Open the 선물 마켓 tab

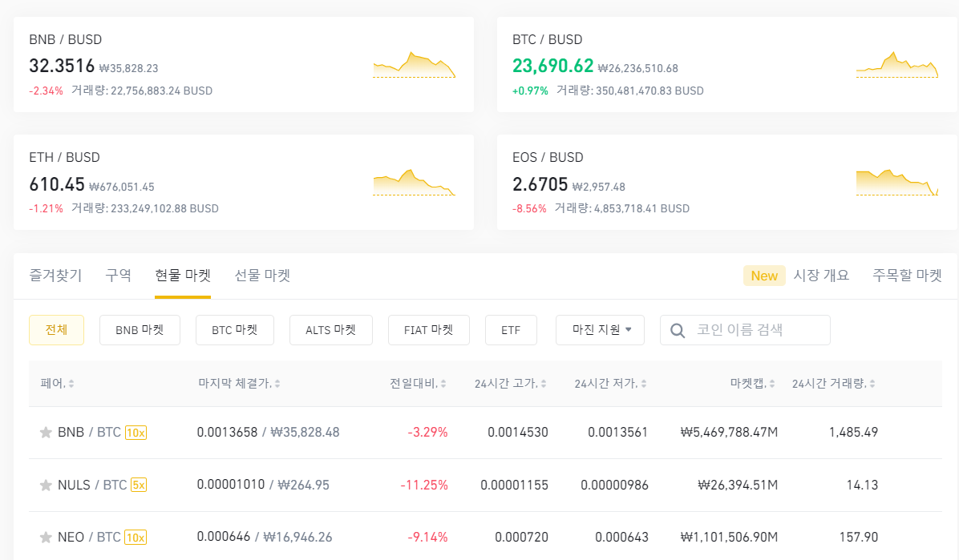pos(262,276)
